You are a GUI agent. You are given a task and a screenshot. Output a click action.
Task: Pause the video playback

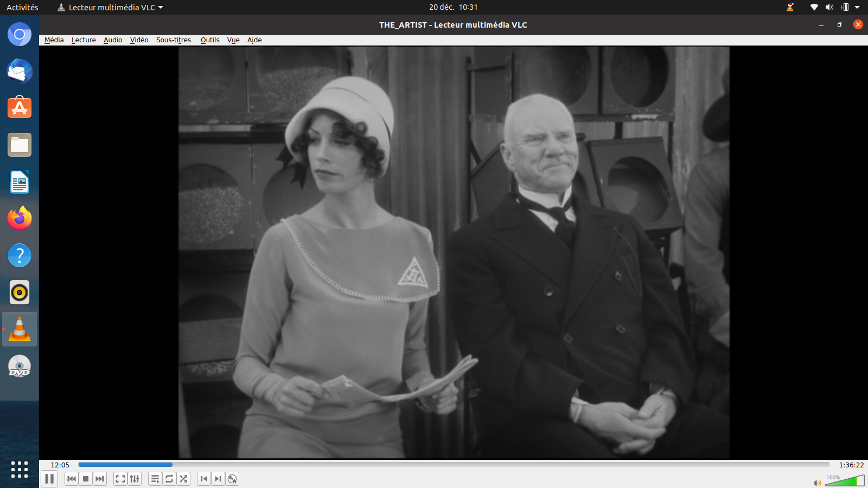click(49, 479)
